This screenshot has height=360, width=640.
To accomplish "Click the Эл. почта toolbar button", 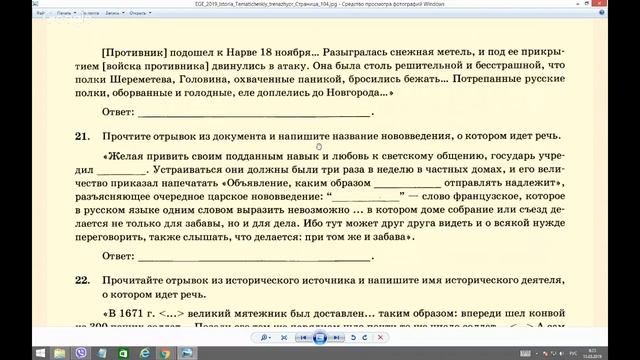I will pyautogui.click(x=91, y=13).
